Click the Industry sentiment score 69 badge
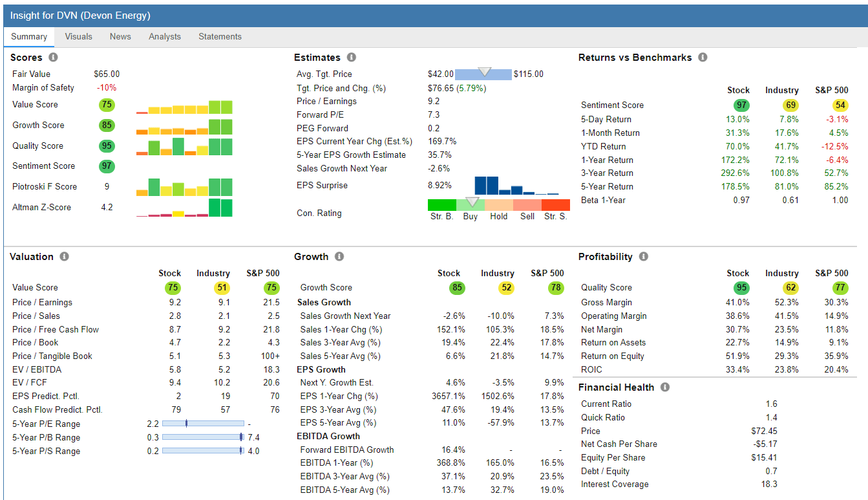 click(790, 105)
